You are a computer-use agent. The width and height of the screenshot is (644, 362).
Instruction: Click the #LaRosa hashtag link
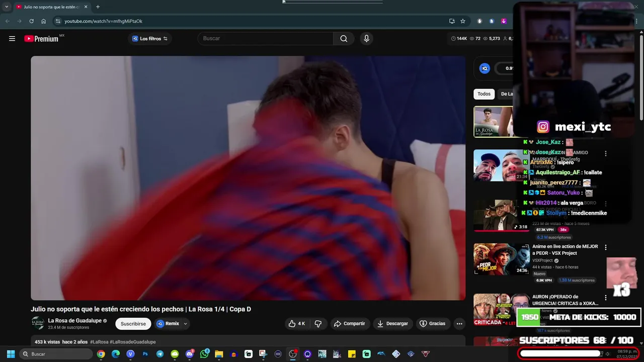tap(99, 342)
